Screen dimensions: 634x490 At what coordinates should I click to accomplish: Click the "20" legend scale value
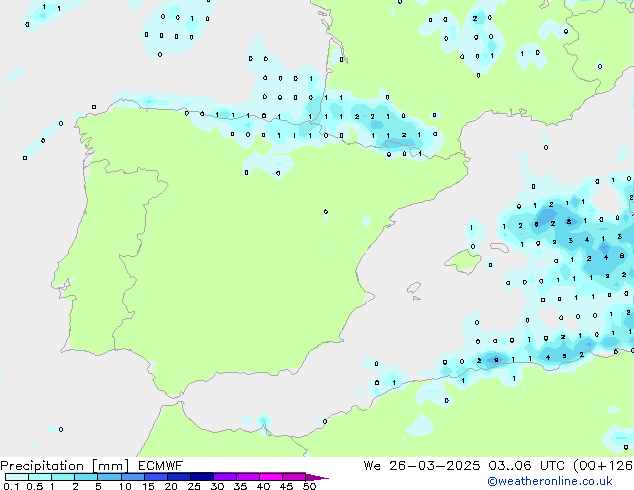click(x=171, y=486)
